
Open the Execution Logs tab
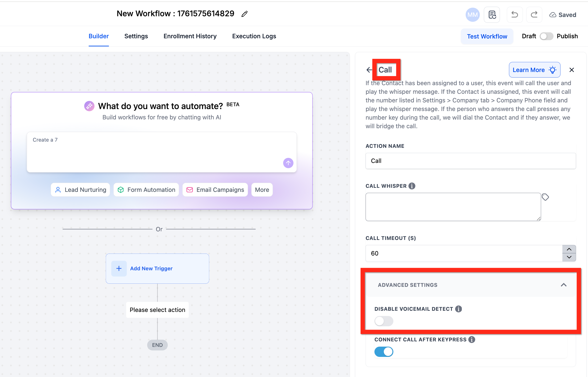(254, 36)
